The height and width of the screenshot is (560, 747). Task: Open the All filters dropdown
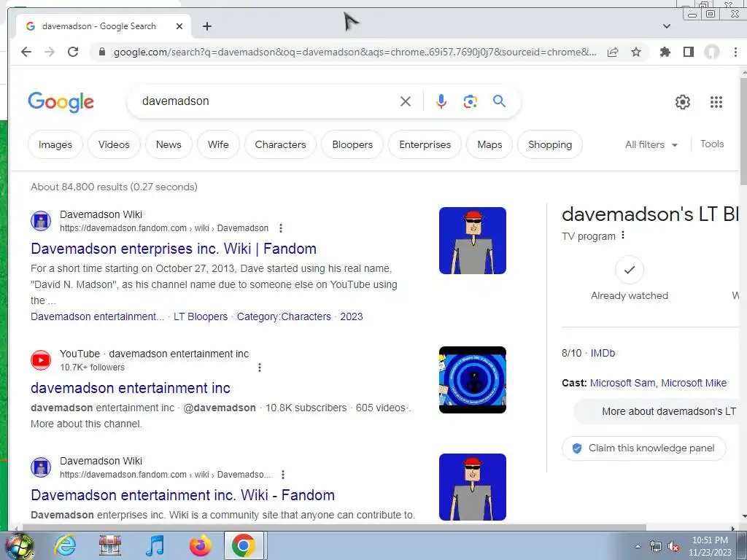tap(651, 145)
